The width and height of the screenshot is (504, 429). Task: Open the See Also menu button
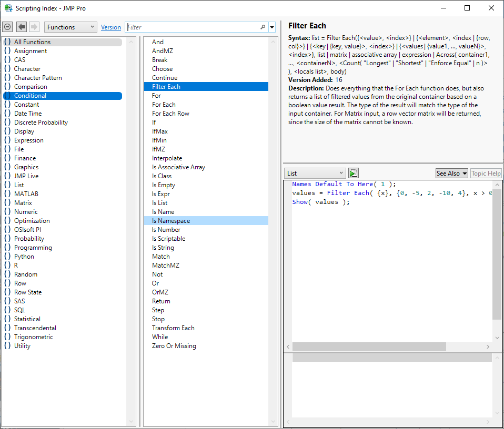coord(451,173)
